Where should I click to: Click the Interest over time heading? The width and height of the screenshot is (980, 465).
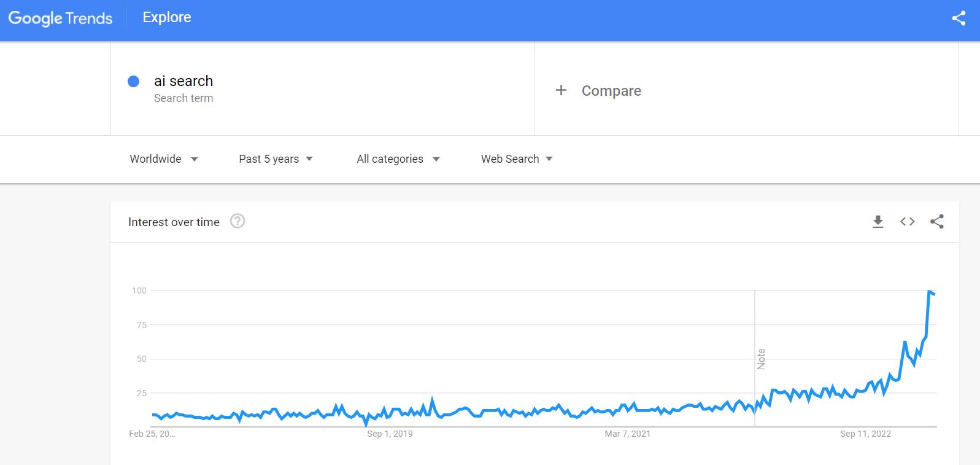point(174,222)
